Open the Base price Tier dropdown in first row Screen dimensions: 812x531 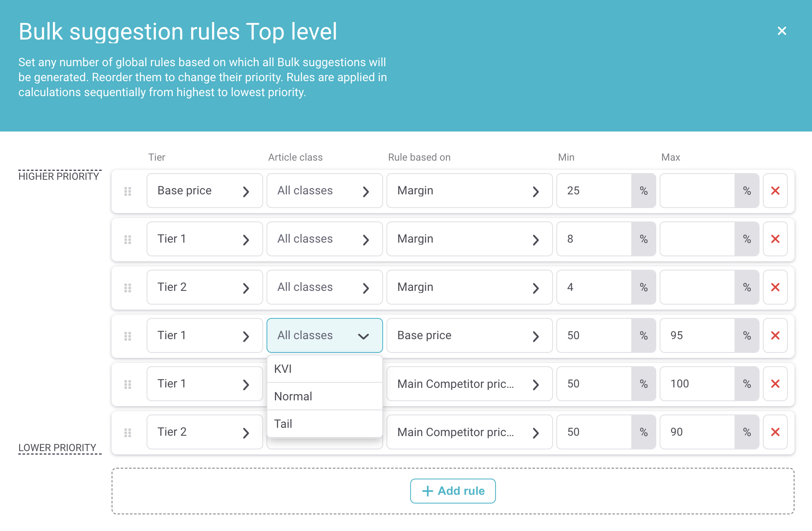(204, 191)
